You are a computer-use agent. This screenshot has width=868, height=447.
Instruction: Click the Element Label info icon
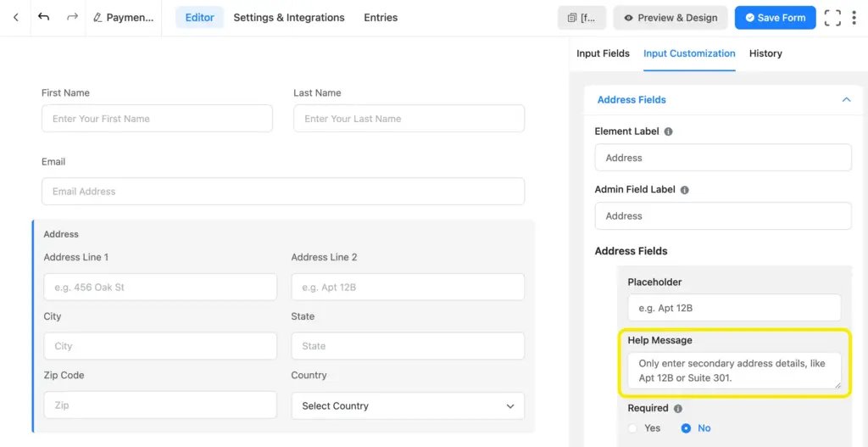tap(668, 132)
